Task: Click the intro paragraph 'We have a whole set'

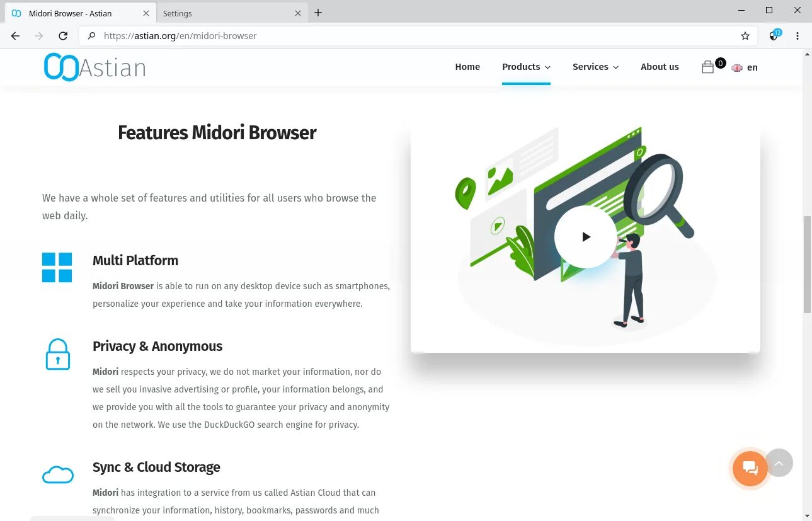Action: point(209,207)
